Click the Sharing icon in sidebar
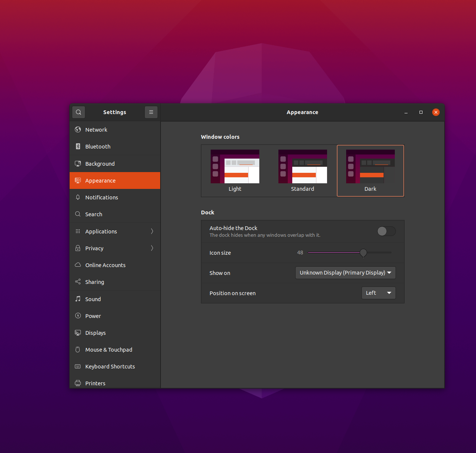The width and height of the screenshot is (476, 453). coord(78,282)
